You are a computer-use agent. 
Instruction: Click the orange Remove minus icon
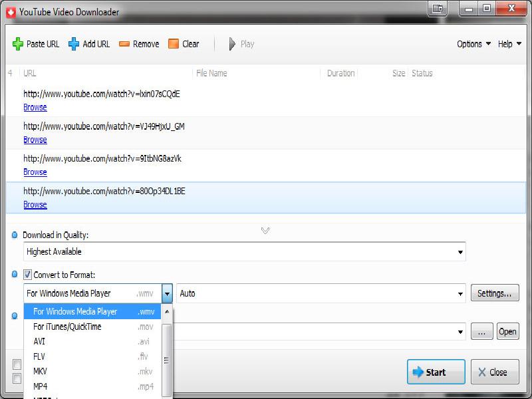click(x=124, y=44)
